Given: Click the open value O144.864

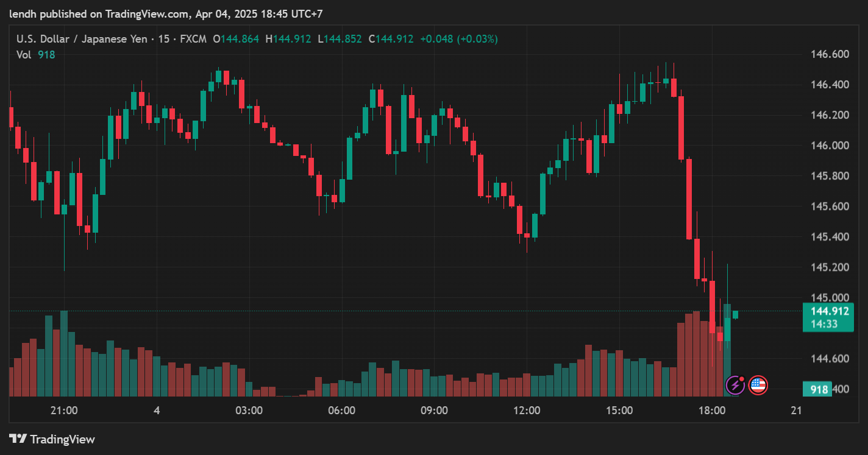Looking at the screenshot, I should click(x=236, y=39).
